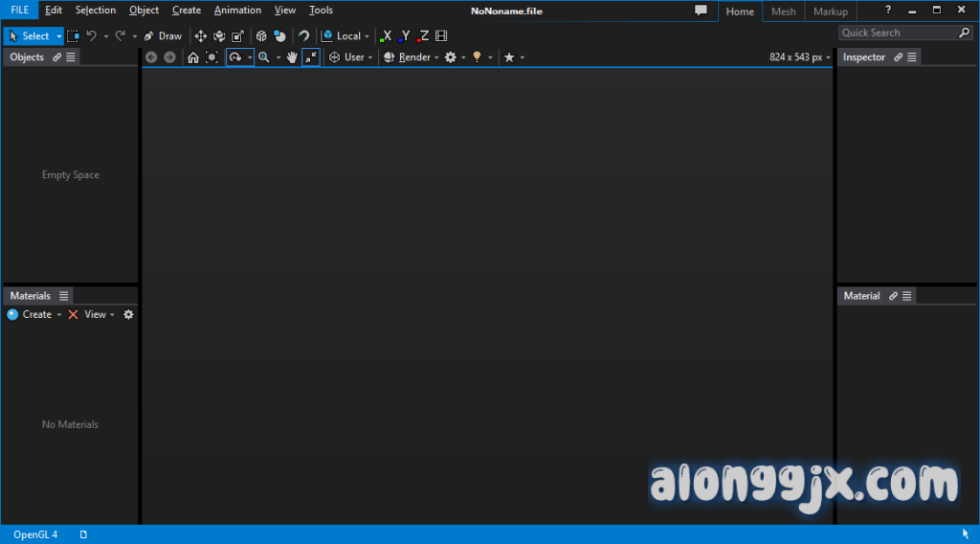Toggle the Z axis constraint

pyautogui.click(x=423, y=36)
